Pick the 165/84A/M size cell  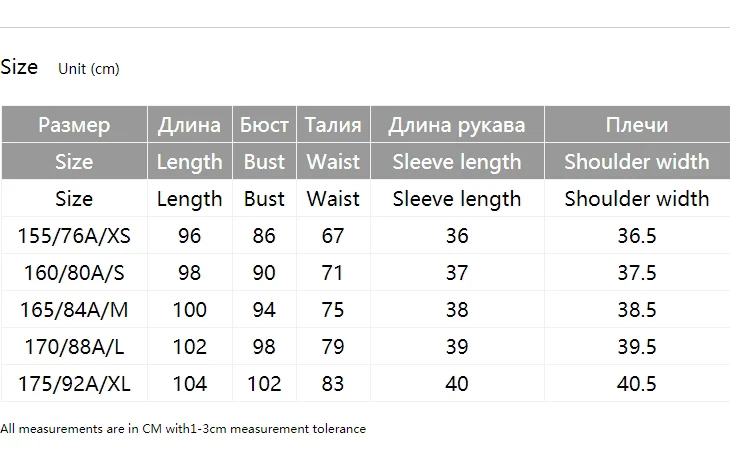[74, 310]
